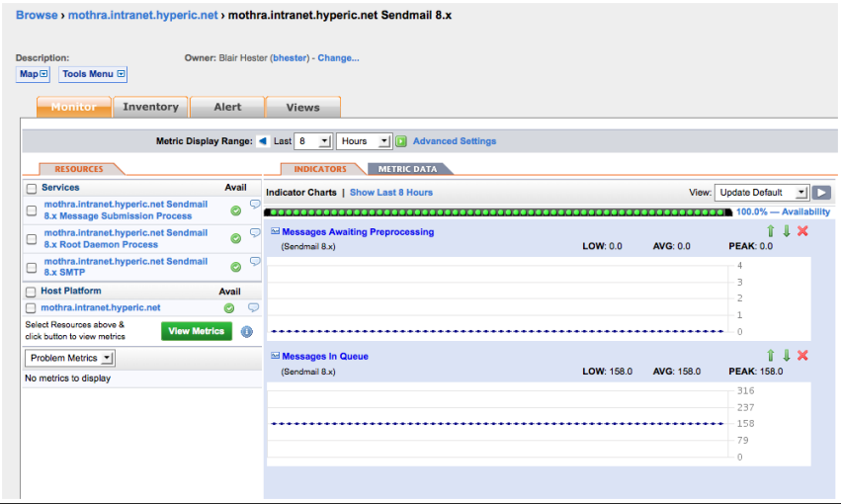Switch to the Inventory tab

(x=150, y=107)
